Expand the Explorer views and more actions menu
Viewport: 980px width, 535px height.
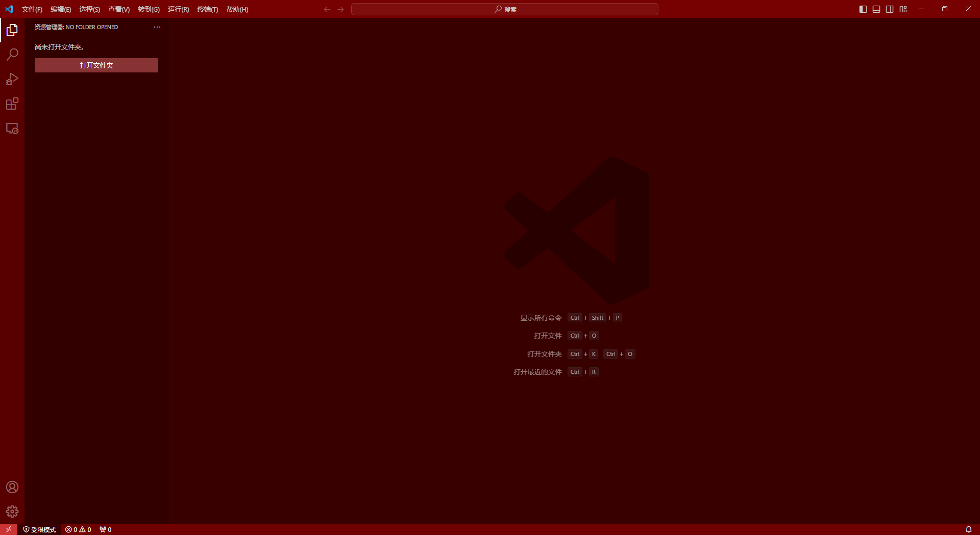click(157, 27)
